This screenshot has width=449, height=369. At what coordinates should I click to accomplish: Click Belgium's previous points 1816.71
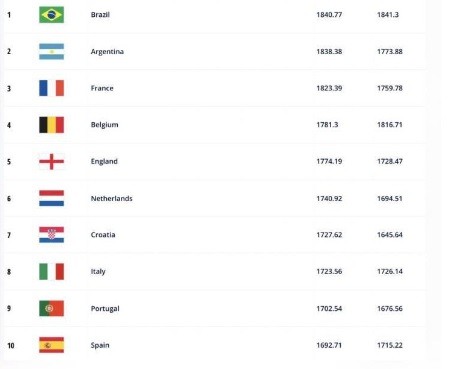[x=390, y=125]
